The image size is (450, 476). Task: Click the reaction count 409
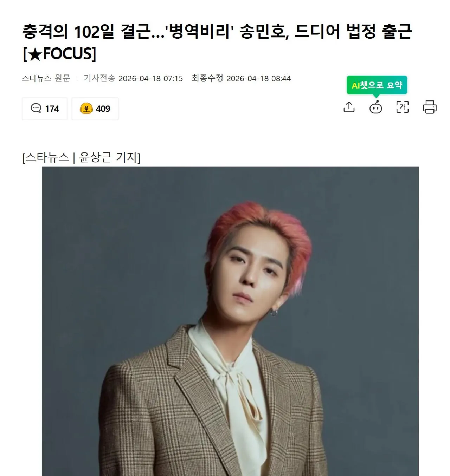(103, 109)
